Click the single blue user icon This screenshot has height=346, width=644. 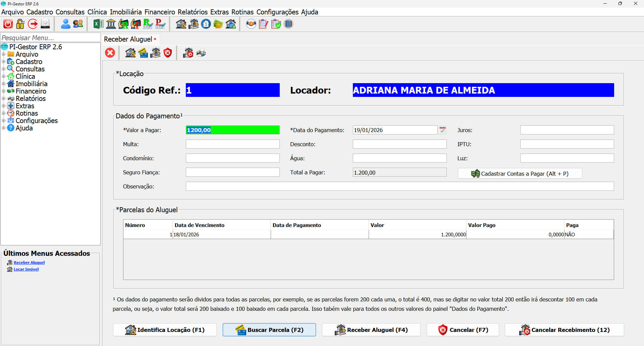point(66,24)
